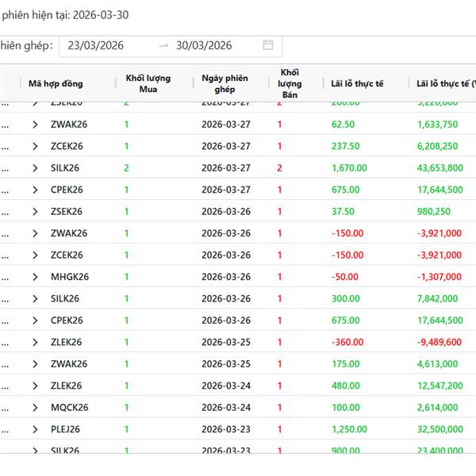Click the start date field 23/03/2026
476x476 pixels.
[96, 45]
